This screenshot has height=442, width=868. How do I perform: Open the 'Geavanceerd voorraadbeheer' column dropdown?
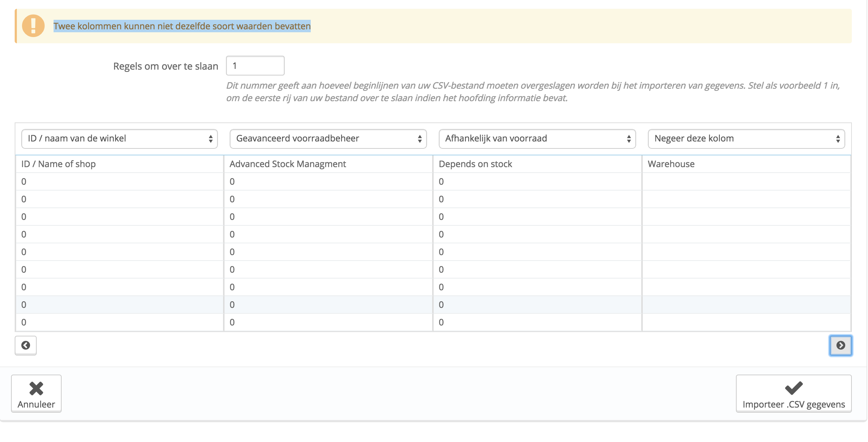328,139
